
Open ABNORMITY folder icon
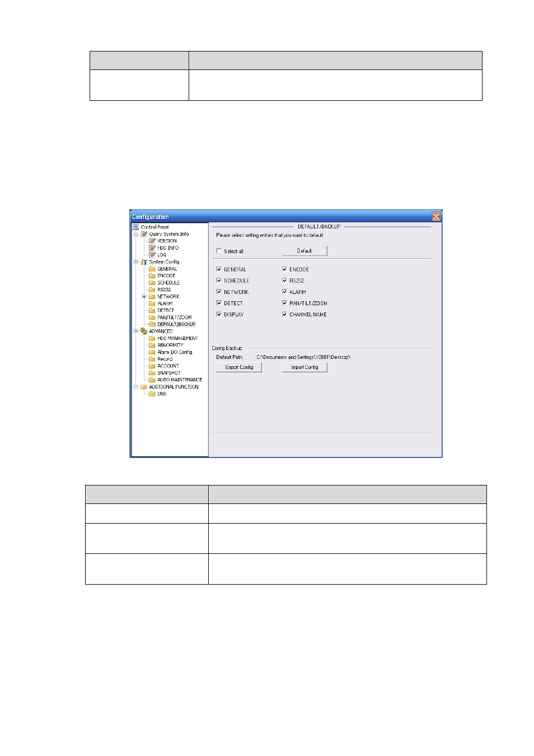152,345
